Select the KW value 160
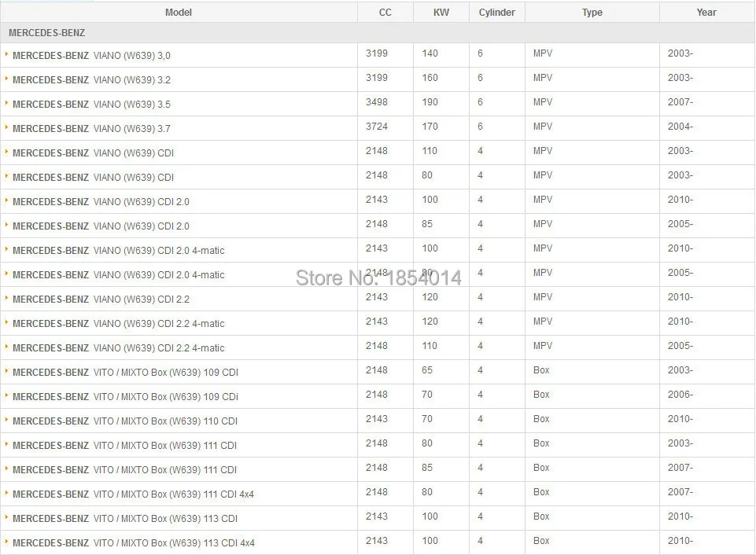The height and width of the screenshot is (555, 756). [430, 78]
